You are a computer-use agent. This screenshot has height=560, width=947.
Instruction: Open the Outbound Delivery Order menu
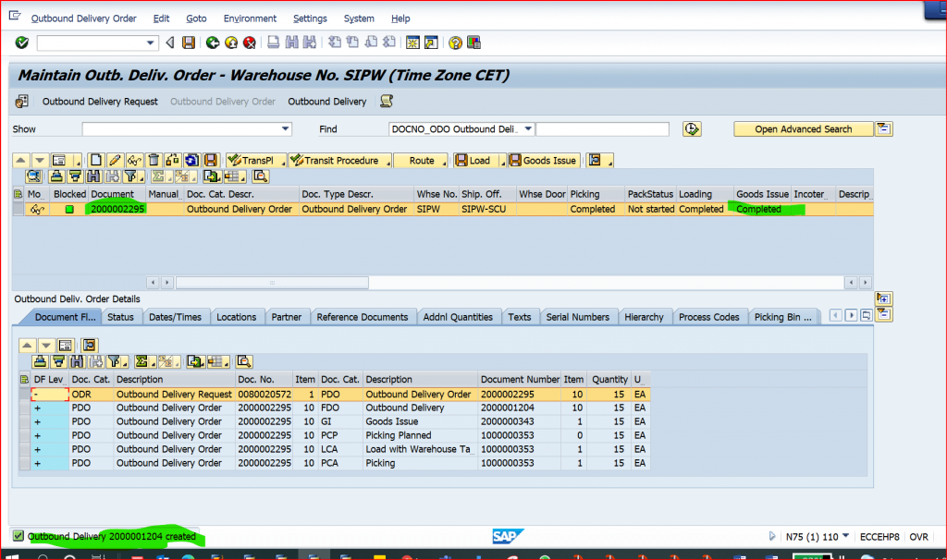pyautogui.click(x=84, y=18)
